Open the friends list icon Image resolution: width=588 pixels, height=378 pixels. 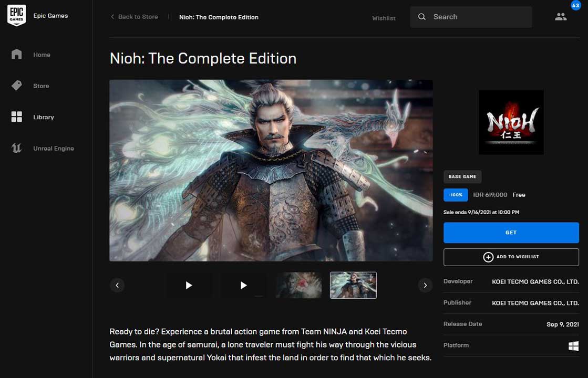tap(561, 17)
